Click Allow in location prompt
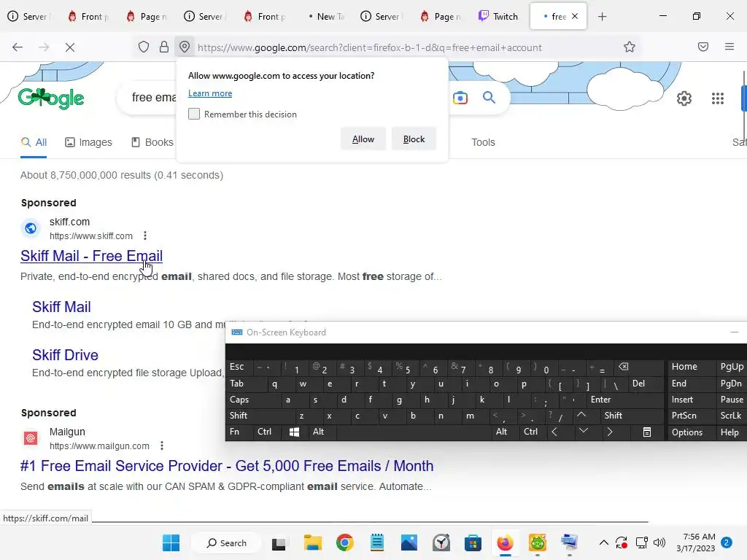This screenshot has width=747, height=560. click(x=363, y=139)
